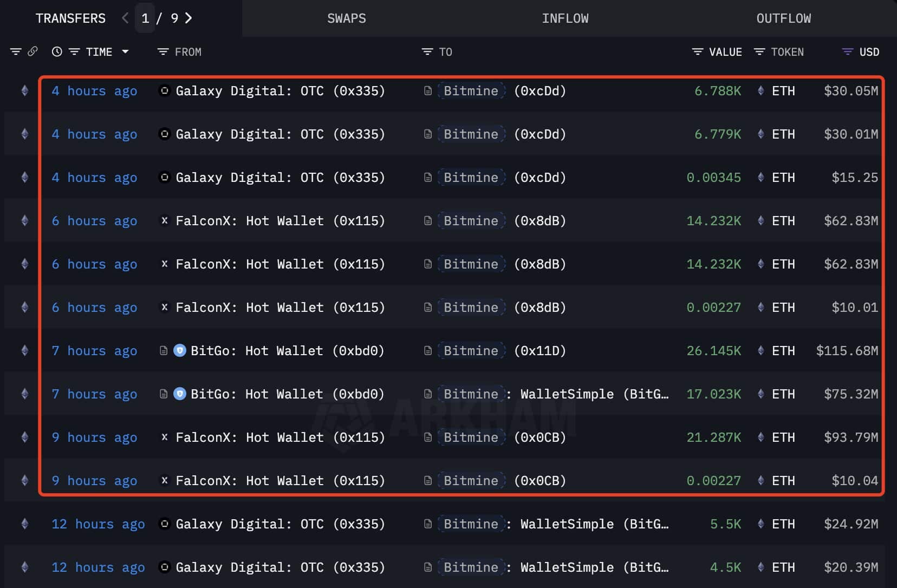Image resolution: width=897 pixels, height=588 pixels.
Task: Switch to the INFLOW tab
Action: [565, 18]
